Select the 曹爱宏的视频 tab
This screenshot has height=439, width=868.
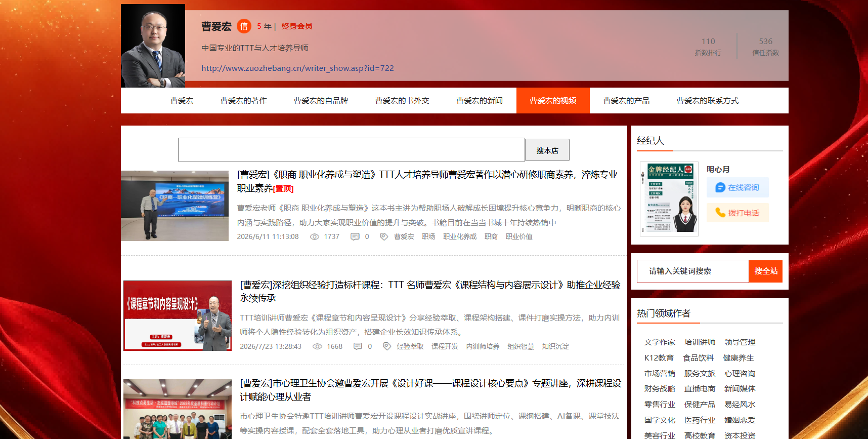click(x=553, y=100)
